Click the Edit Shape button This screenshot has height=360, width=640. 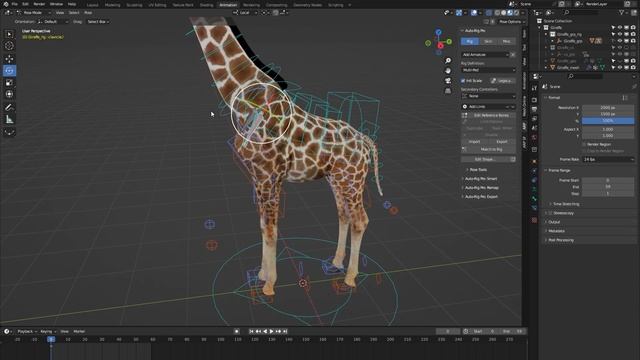pos(485,159)
